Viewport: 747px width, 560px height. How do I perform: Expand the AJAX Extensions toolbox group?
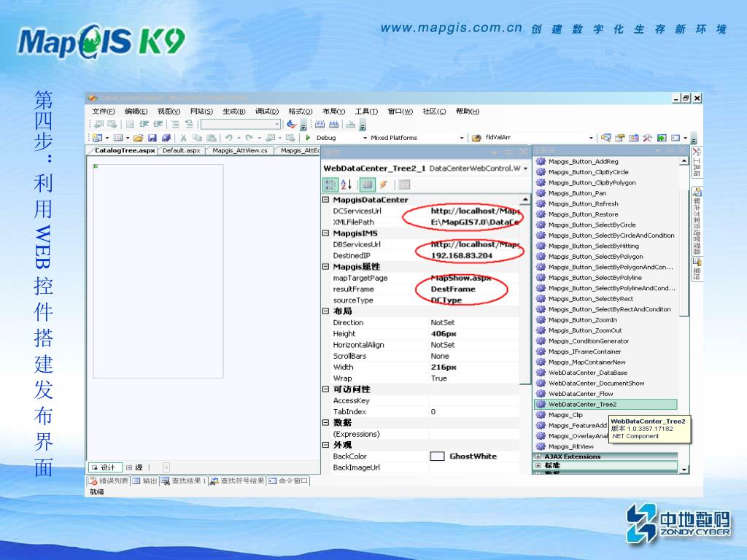pos(538,456)
